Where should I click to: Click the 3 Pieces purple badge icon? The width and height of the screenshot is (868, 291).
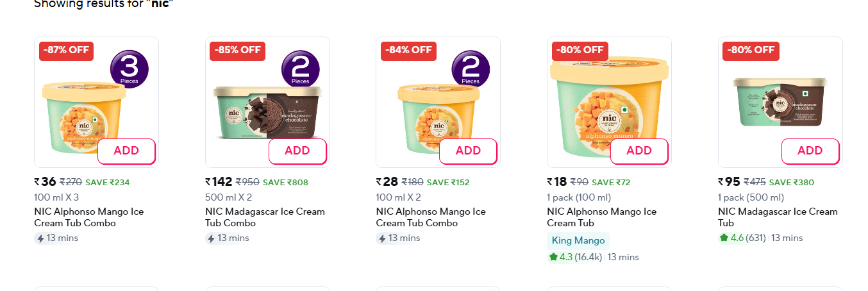click(x=129, y=69)
